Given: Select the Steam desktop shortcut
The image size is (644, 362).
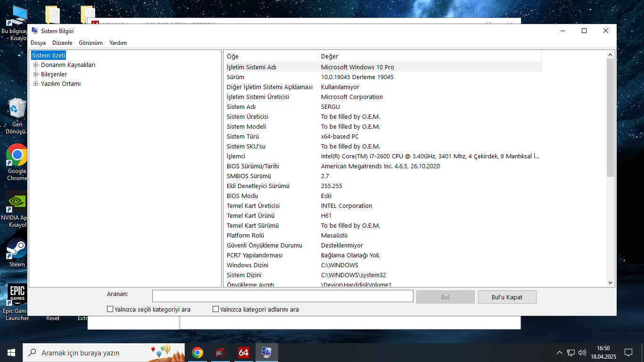Looking at the screenshot, I should click(17, 253).
